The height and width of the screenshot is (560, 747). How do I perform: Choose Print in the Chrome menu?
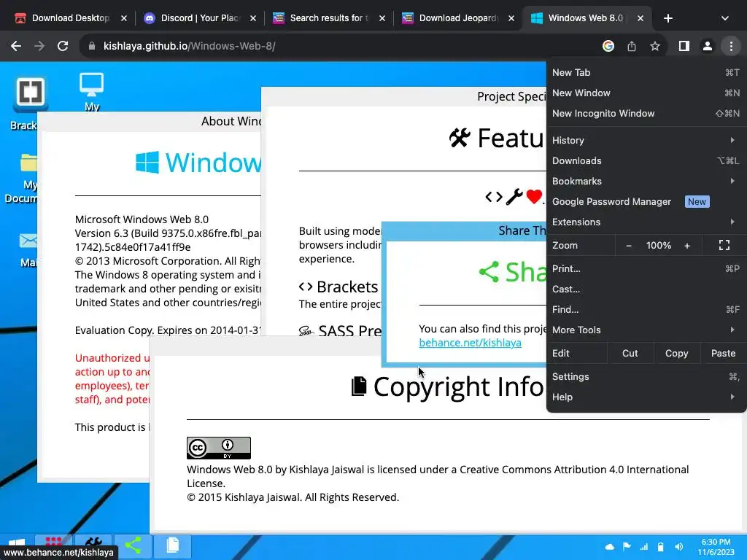[x=646, y=269]
